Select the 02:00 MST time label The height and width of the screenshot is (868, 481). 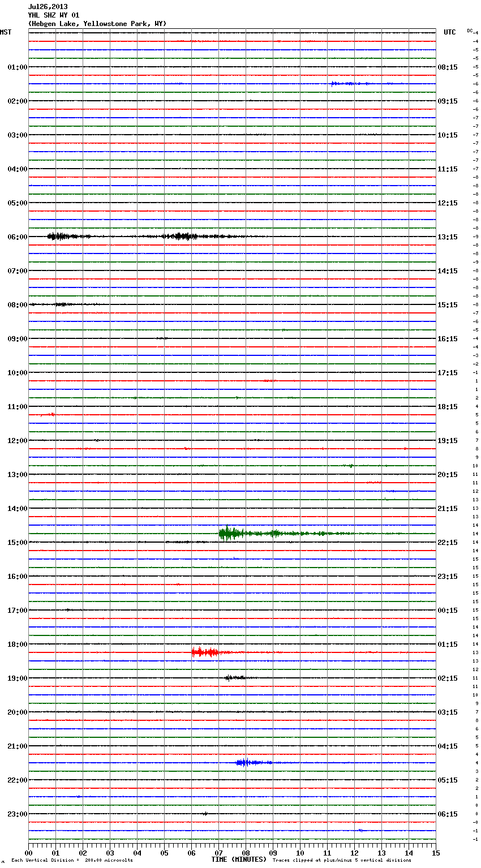pos(17,101)
